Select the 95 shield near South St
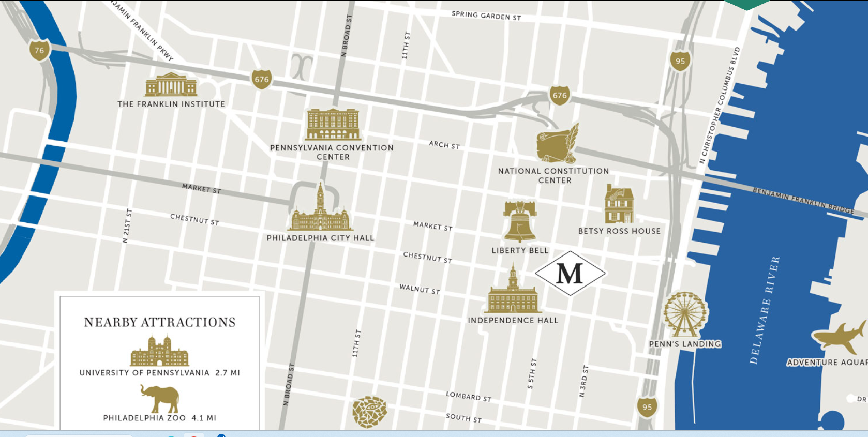This screenshot has width=868, height=437. click(x=647, y=407)
